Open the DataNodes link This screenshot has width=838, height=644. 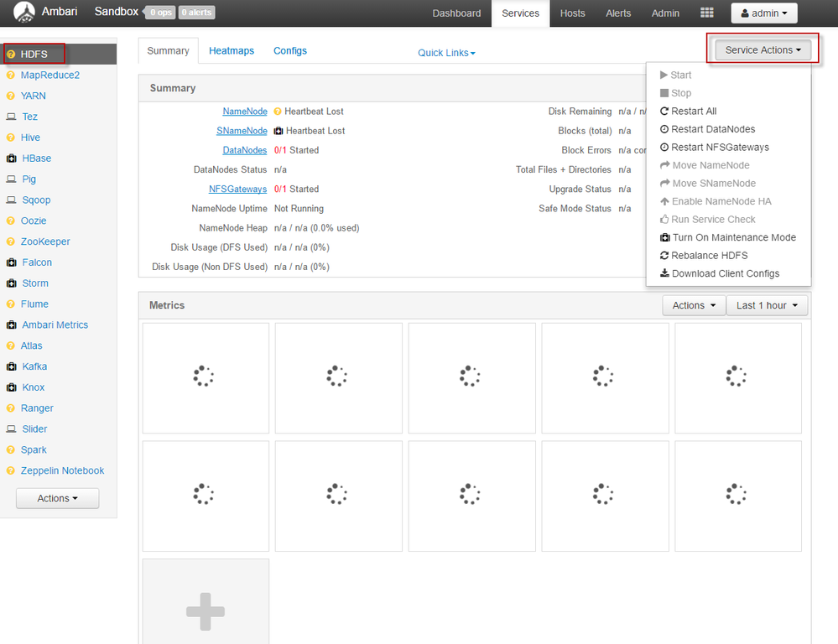click(x=245, y=150)
